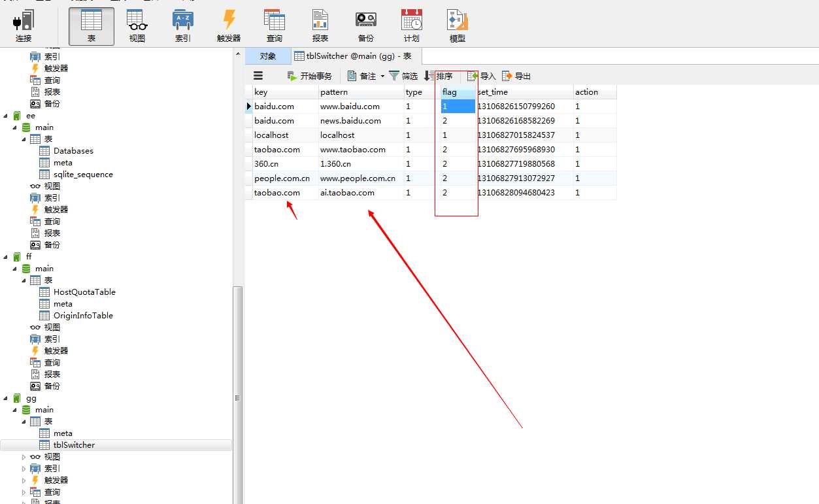
Task: Click the set_time value 13106827719880568
Action: [525, 164]
